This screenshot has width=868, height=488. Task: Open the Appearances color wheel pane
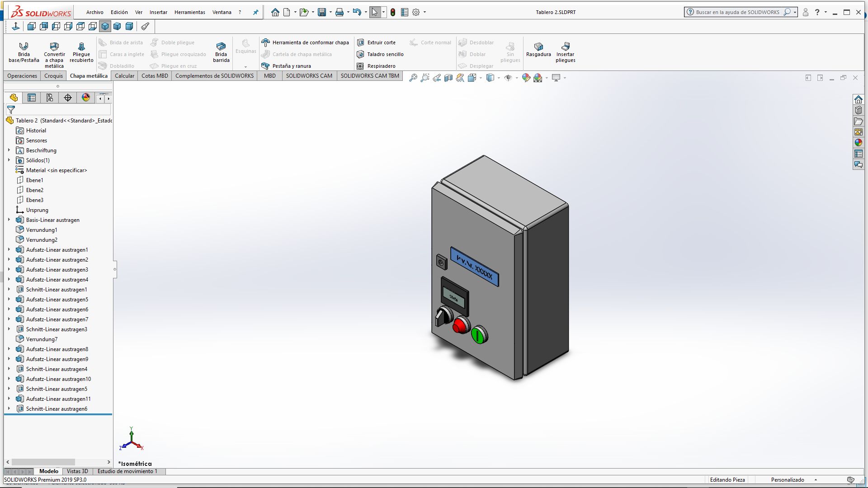[x=858, y=143]
